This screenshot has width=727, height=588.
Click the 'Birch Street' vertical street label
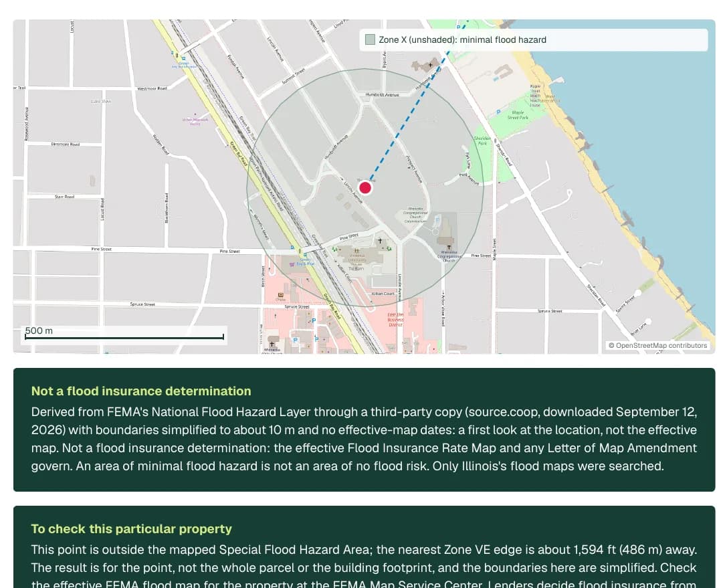tap(263, 276)
